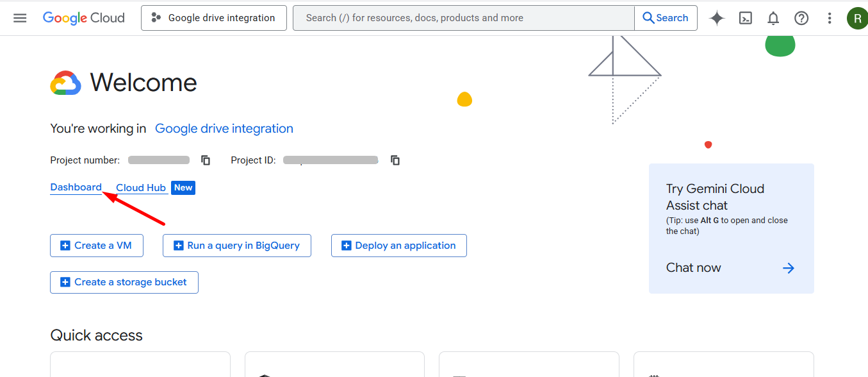
Task: Copy the project ID
Action: click(395, 160)
